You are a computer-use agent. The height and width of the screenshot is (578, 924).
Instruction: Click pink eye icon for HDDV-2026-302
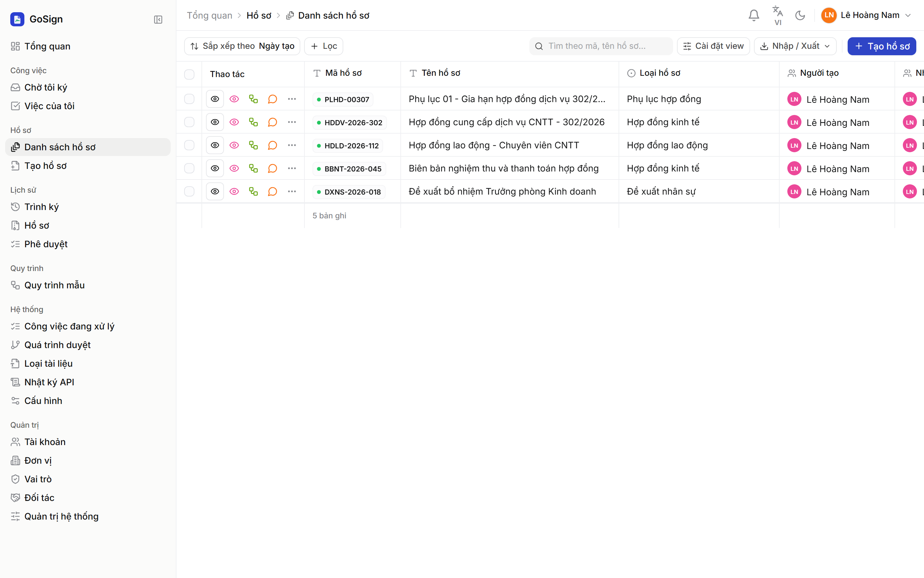(x=234, y=122)
